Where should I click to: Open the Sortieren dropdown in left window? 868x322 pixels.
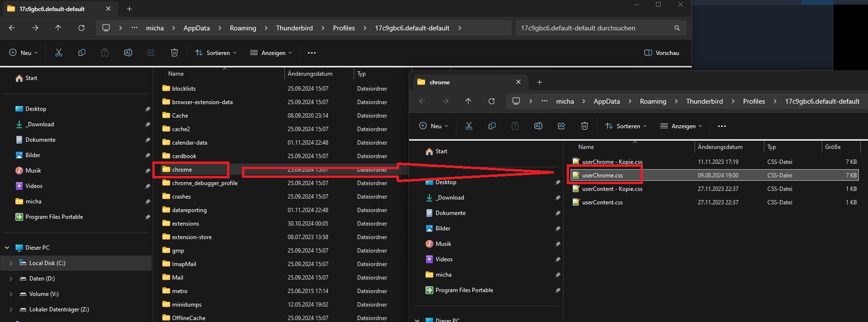(x=215, y=53)
